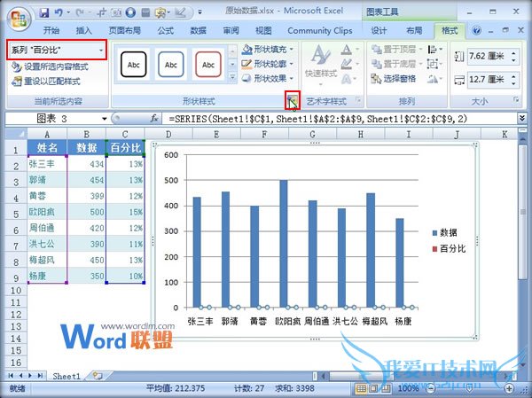Click 设置所选内容格式 button
Image resolution: width=532 pixels, height=398 pixels.
(x=51, y=66)
